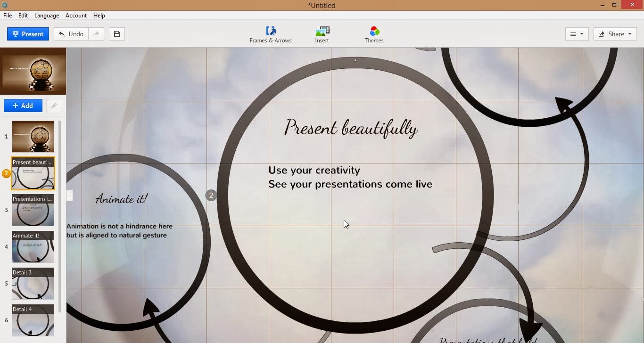The height and width of the screenshot is (343, 644).
Task: Open the Insert media menu
Action: tap(322, 34)
